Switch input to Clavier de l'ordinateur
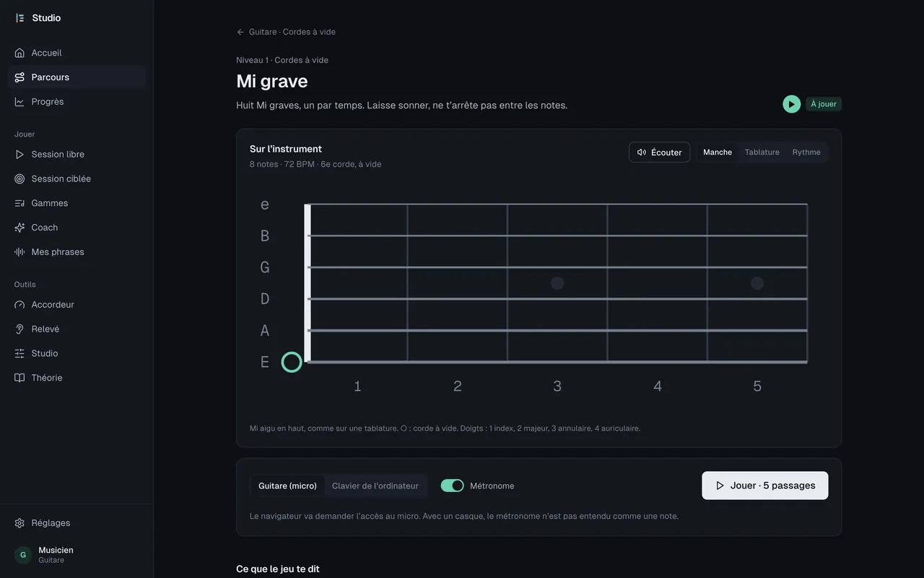The image size is (924, 578). click(x=375, y=486)
